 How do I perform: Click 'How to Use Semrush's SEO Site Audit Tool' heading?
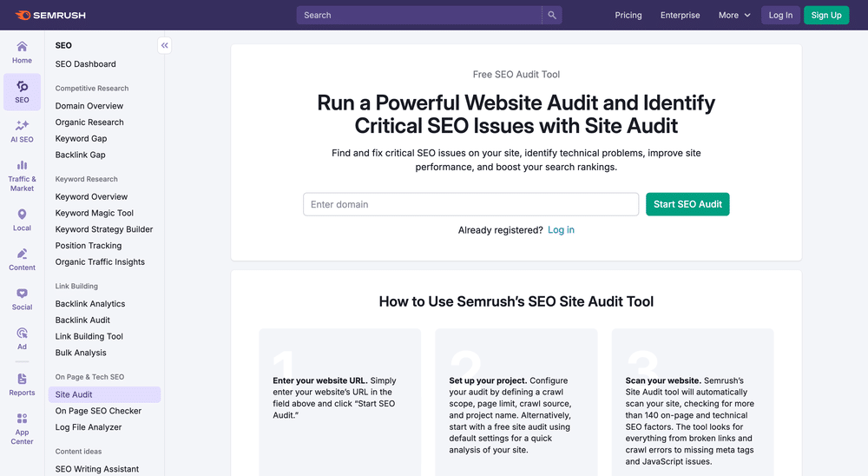516,301
